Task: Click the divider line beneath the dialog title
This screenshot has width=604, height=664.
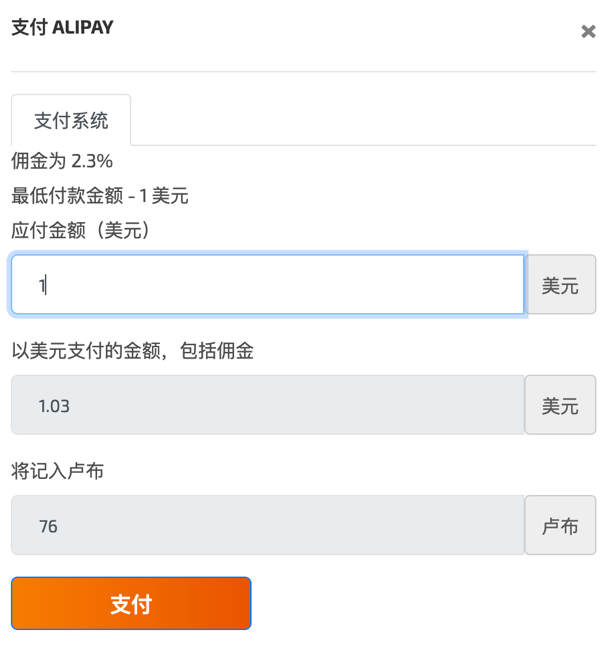Action: (303, 72)
